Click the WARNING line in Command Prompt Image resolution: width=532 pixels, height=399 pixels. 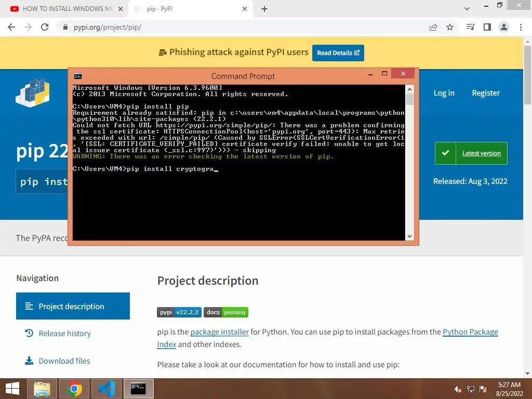point(203,156)
